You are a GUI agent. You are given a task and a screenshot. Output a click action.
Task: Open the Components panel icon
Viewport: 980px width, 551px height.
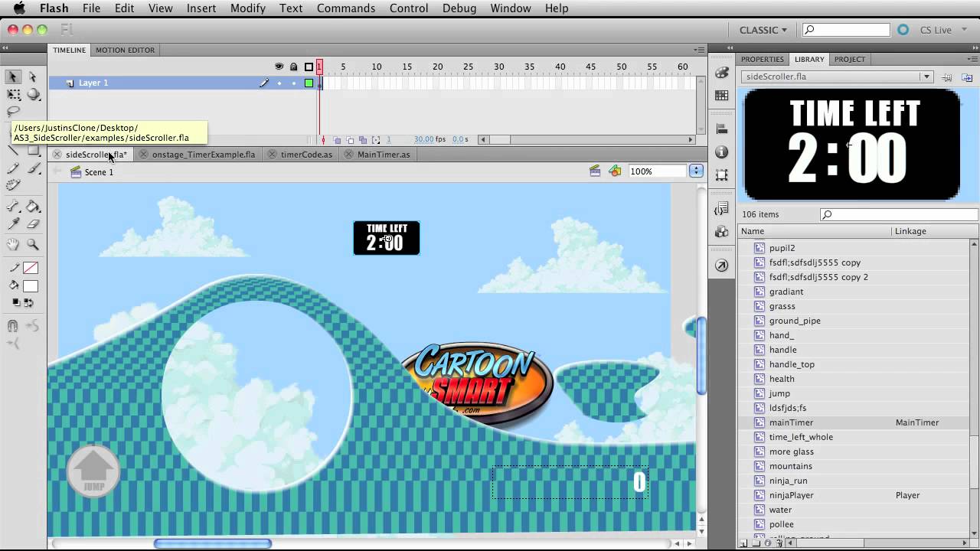[x=721, y=231]
